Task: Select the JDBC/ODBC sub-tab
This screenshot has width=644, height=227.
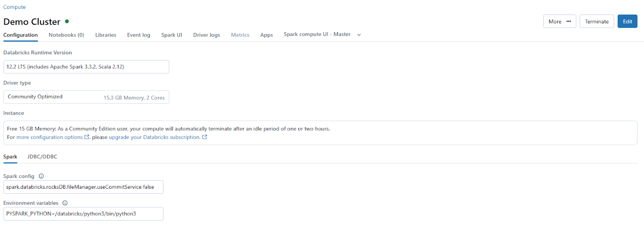Action: pos(42,157)
